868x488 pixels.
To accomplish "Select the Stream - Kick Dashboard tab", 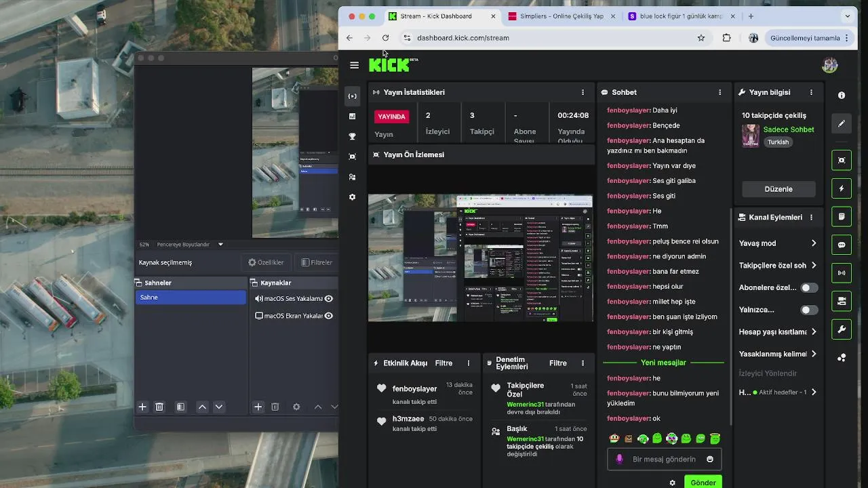I will (x=441, y=16).
